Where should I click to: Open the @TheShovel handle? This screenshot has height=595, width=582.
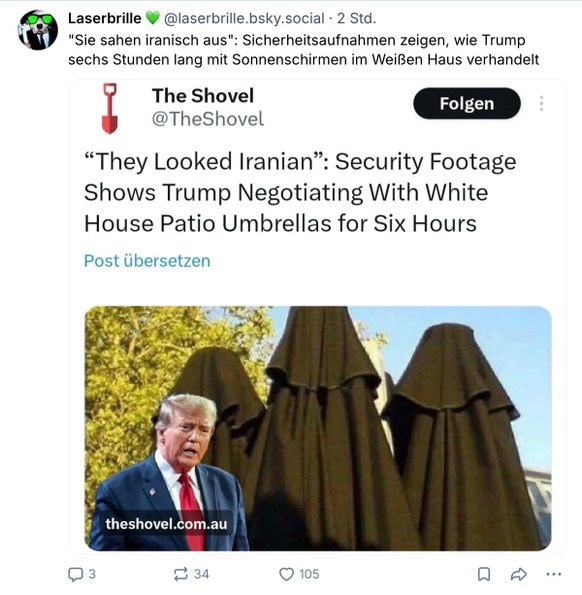208,119
